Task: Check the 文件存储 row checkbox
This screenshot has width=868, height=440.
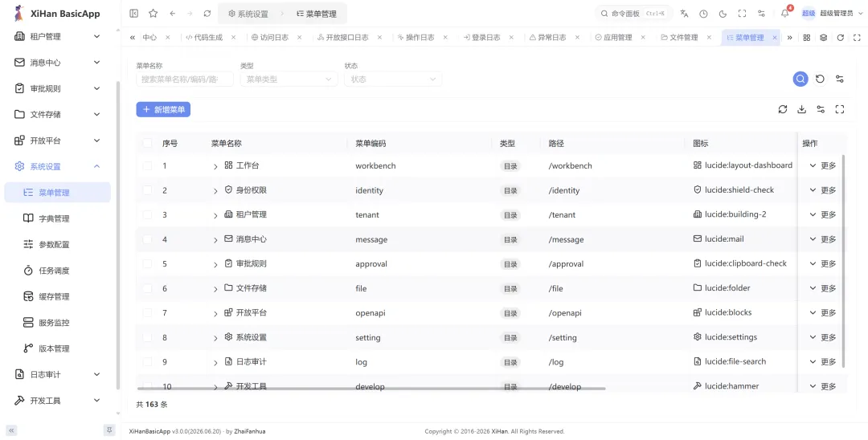Action: (x=147, y=288)
